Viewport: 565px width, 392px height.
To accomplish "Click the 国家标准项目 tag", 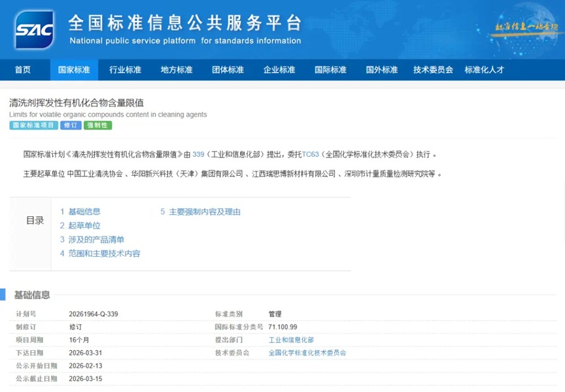I will tap(33, 125).
